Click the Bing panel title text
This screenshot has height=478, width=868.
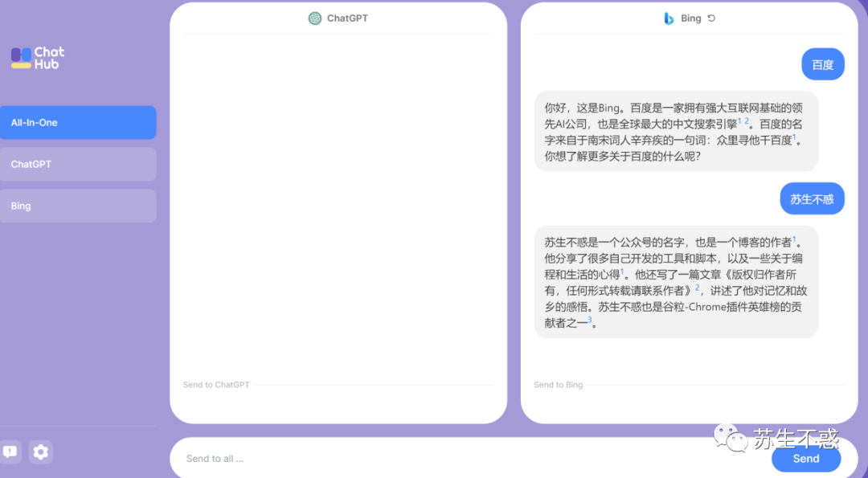(x=691, y=18)
